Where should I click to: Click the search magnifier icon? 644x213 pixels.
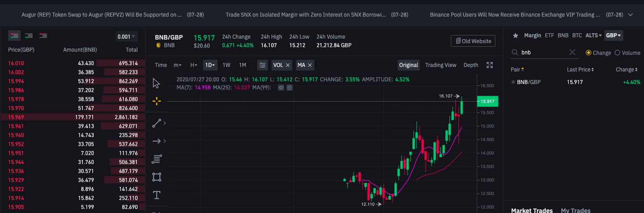coord(516,53)
